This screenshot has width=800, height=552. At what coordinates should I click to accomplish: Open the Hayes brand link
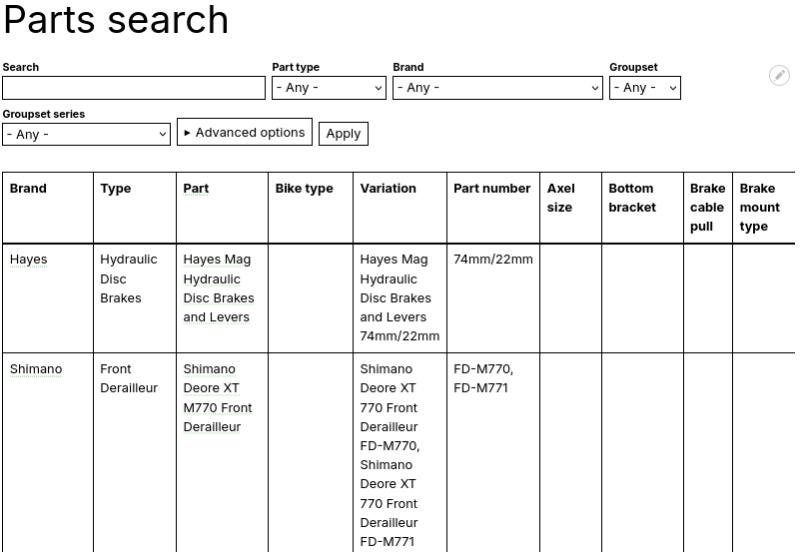coord(29,259)
